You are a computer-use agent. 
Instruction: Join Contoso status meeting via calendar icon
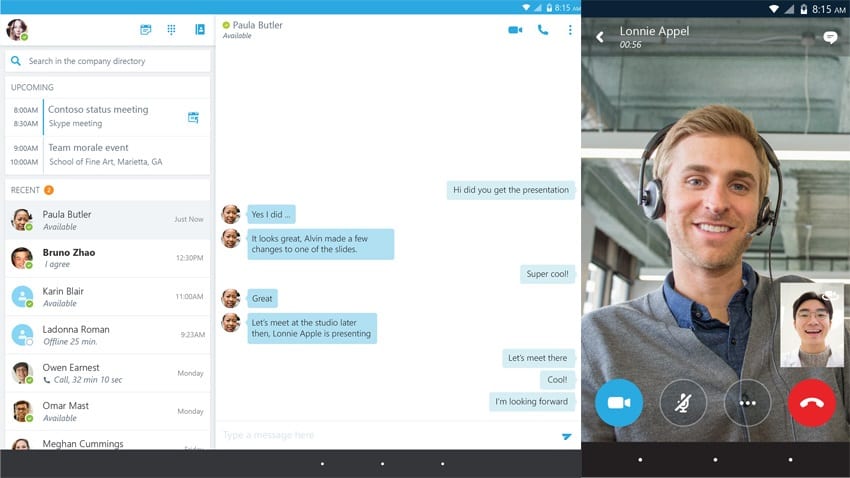point(193,117)
